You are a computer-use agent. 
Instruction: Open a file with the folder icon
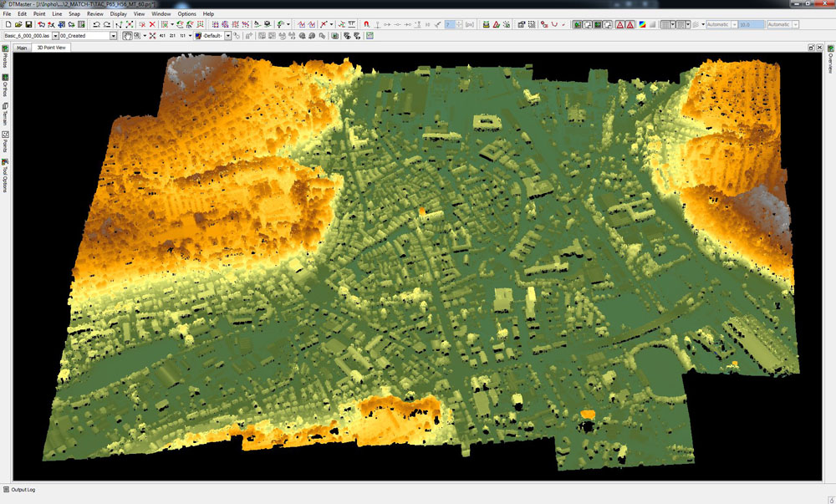(x=18, y=25)
